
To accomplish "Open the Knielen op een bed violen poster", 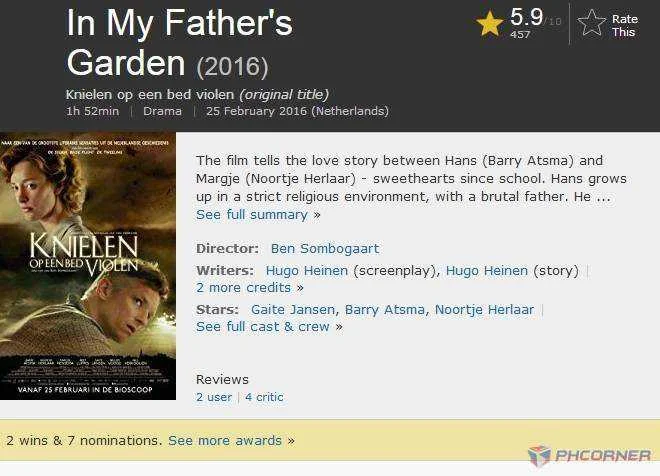I will (x=88, y=266).
